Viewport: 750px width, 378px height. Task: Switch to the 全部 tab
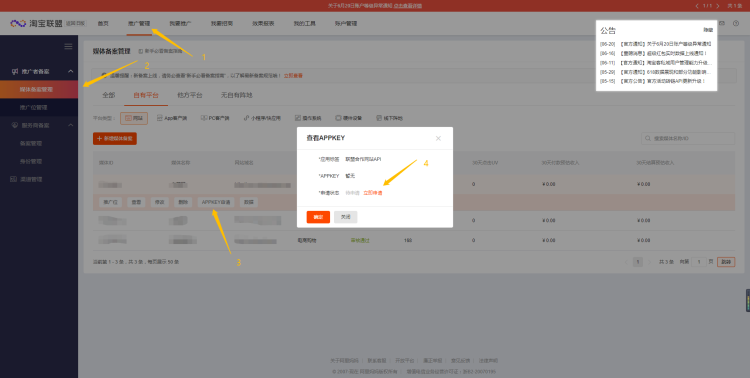pyautogui.click(x=109, y=95)
